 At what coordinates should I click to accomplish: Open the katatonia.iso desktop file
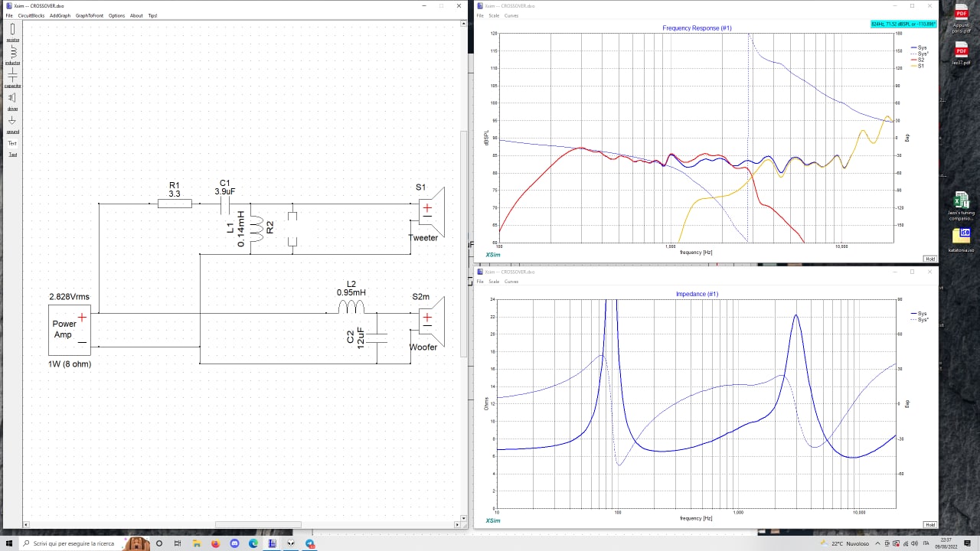[961, 240]
